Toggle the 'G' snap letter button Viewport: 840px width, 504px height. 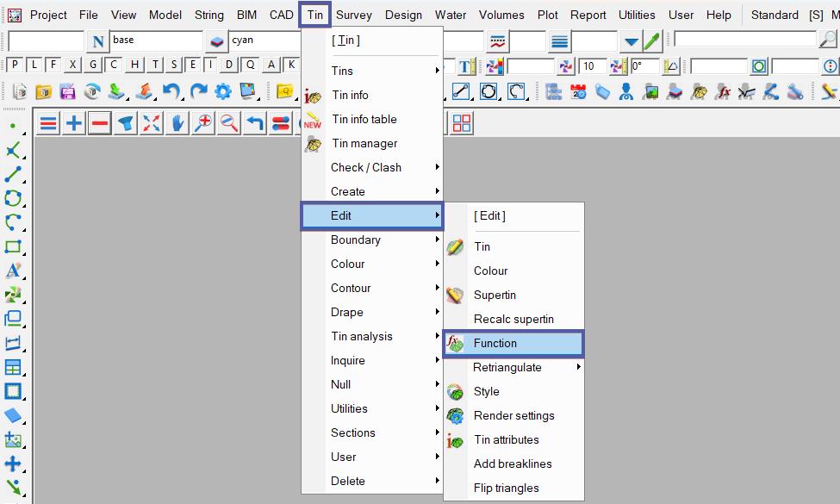[94, 65]
